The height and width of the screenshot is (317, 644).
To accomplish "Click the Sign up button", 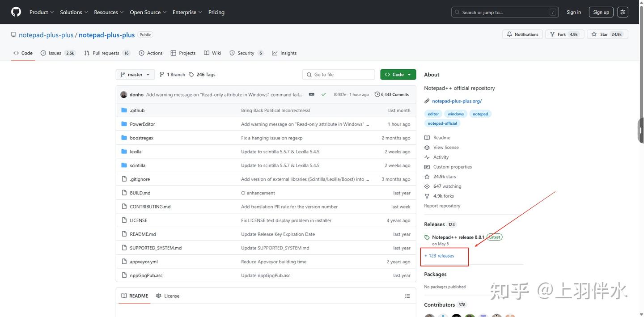I will tap(601, 12).
